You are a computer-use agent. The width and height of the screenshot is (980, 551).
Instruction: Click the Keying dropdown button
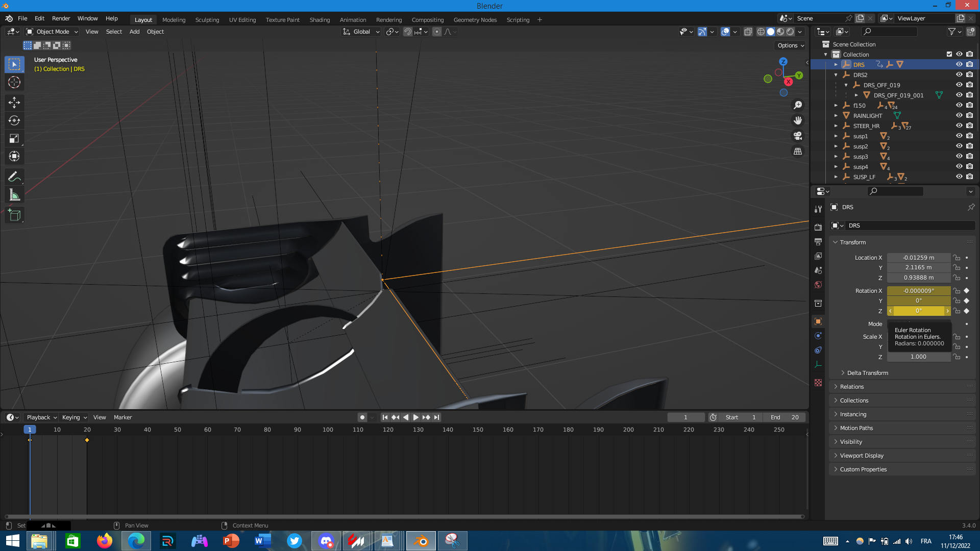pyautogui.click(x=74, y=417)
